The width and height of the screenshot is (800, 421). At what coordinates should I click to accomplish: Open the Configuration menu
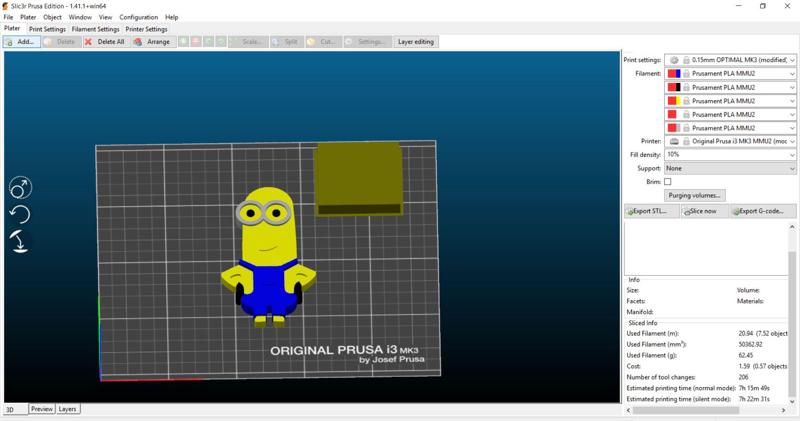pos(139,17)
